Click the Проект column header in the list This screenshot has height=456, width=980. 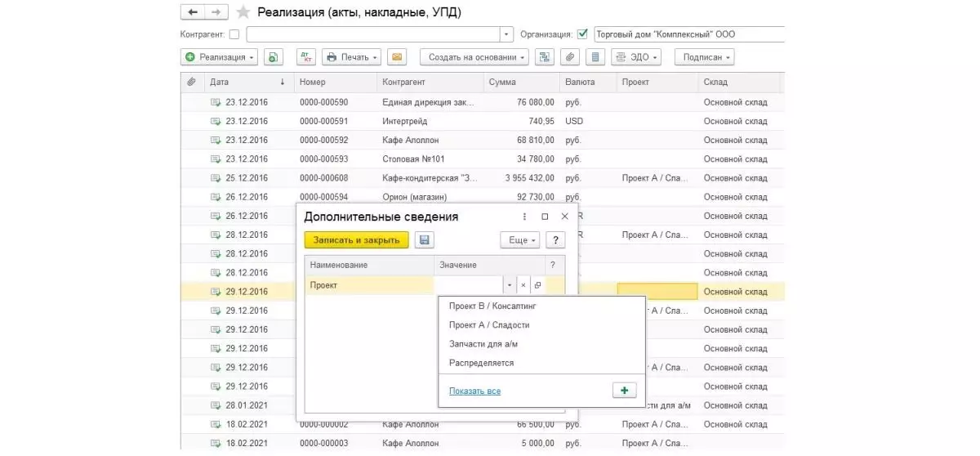[657, 82]
